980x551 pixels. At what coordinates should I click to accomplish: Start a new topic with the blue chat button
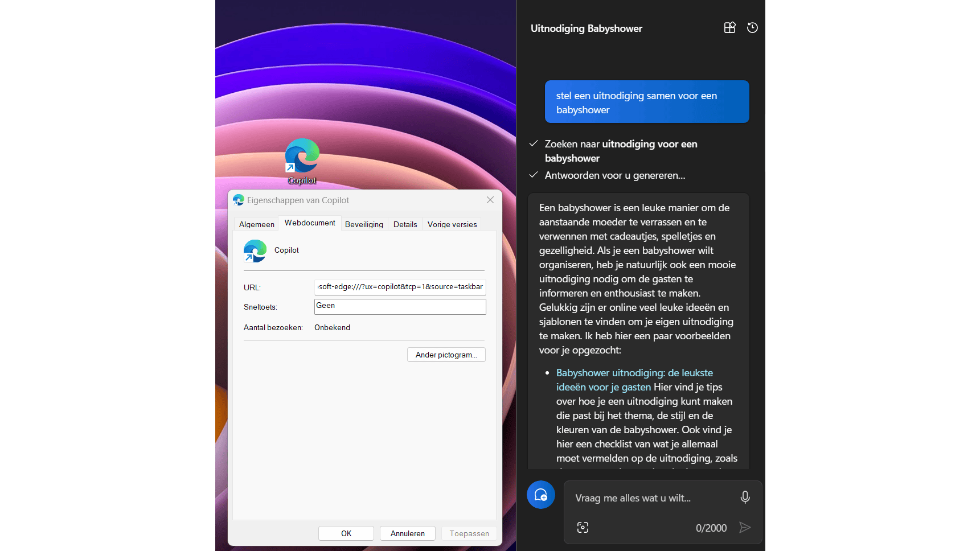tap(541, 495)
